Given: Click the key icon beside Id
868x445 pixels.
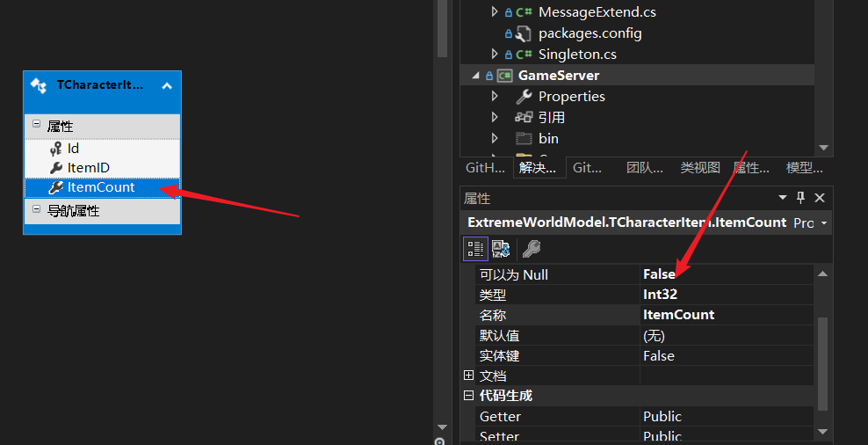Looking at the screenshot, I should coord(55,149).
